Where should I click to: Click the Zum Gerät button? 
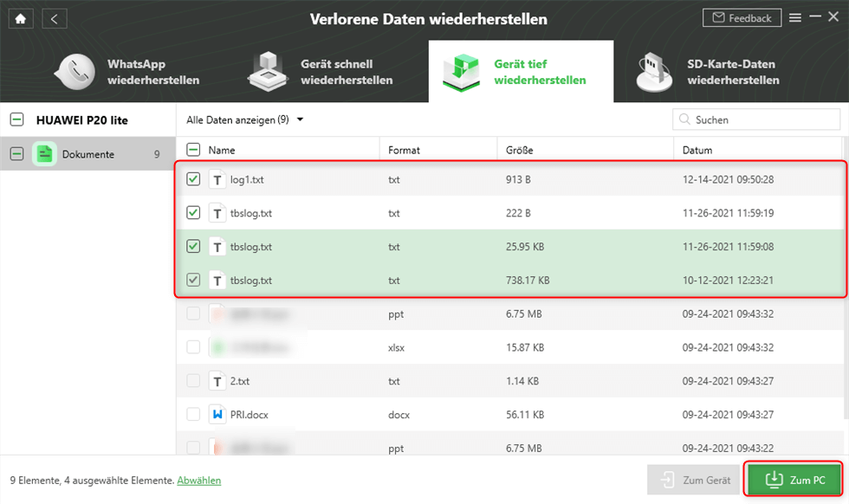coord(694,480)
